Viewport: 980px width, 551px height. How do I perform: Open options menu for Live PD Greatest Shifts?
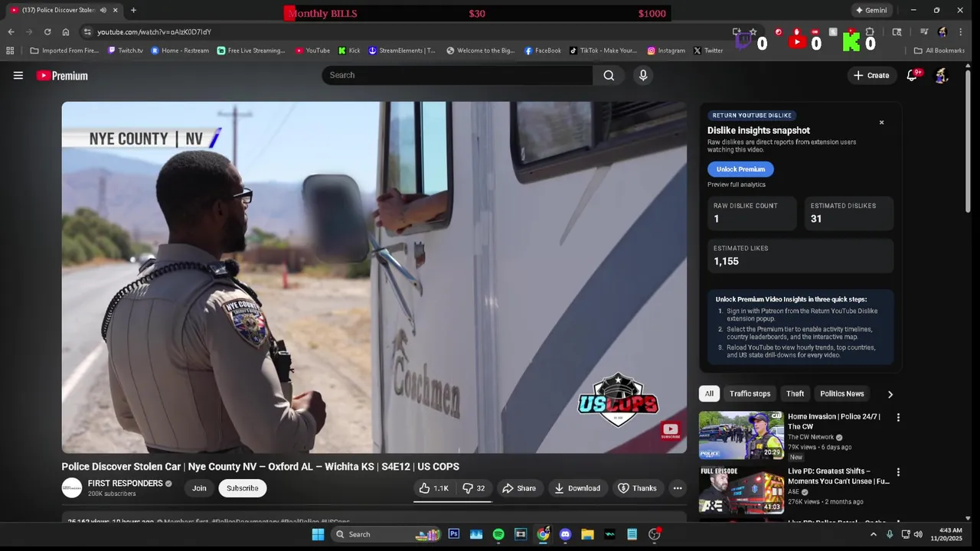click(x=898, y=472)
